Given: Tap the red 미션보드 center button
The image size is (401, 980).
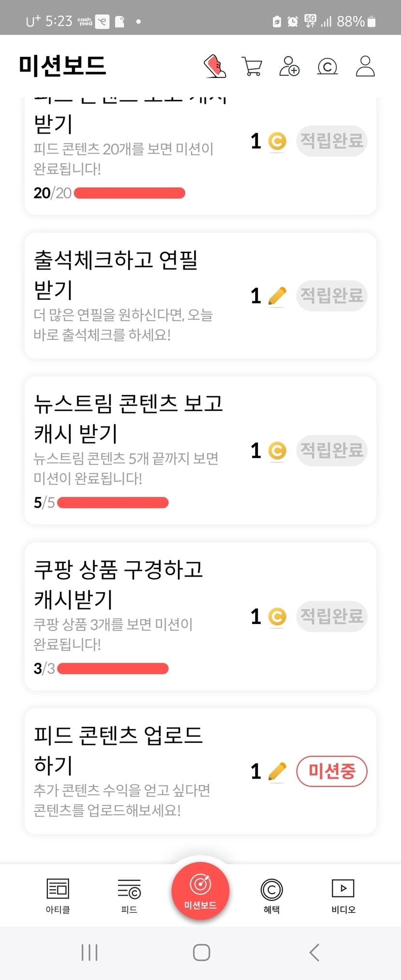Looking at the screenshot, I should (200, 891).
